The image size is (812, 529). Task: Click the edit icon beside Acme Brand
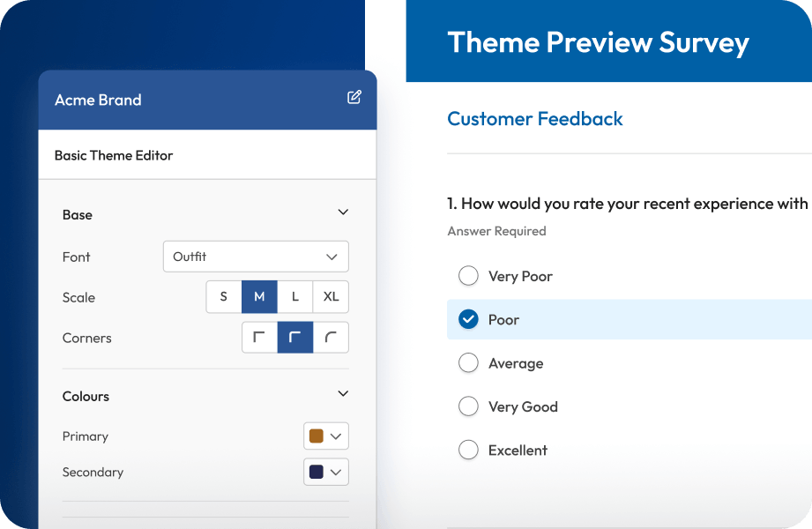point(354,98)
